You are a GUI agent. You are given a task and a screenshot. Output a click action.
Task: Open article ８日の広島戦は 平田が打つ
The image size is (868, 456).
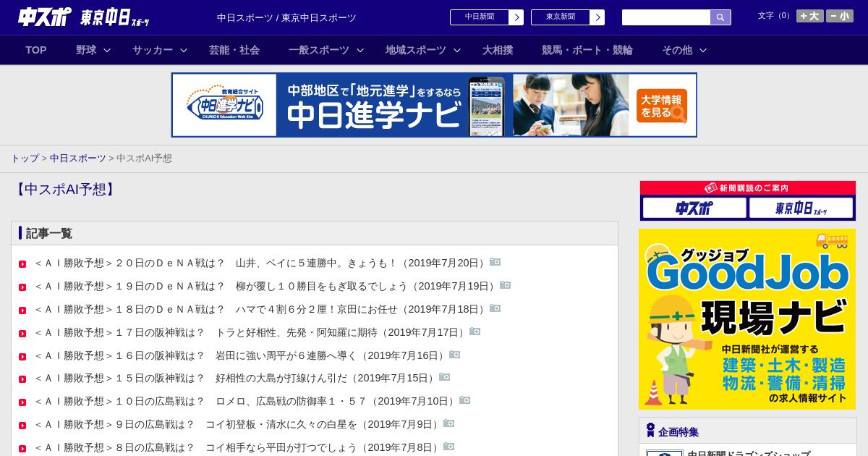[238, 447]
